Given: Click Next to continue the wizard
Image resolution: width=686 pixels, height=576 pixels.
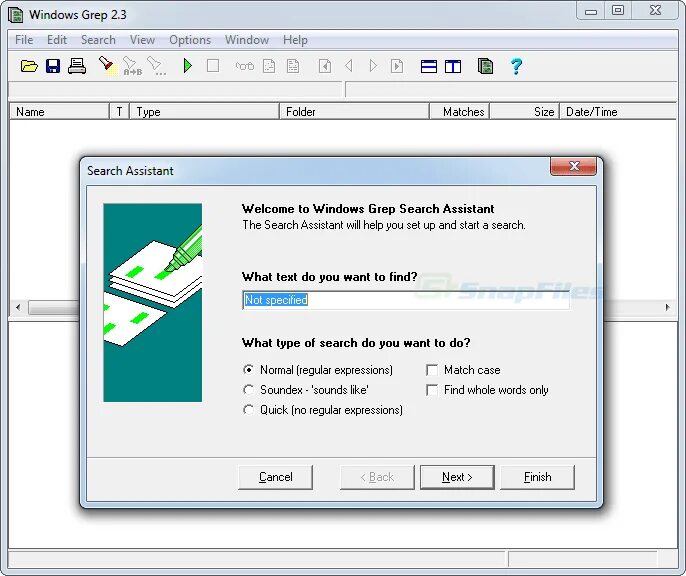Looking at the screenshot, I should [x=457, y=477].
